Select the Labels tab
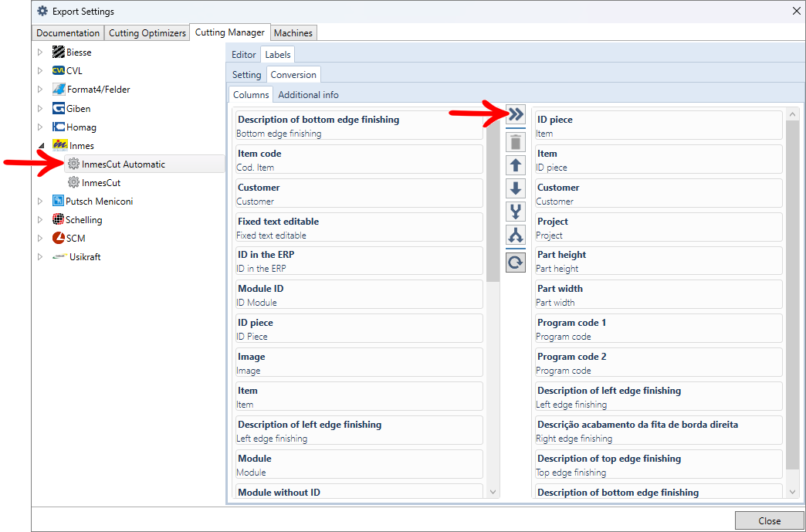 [278, 55]
